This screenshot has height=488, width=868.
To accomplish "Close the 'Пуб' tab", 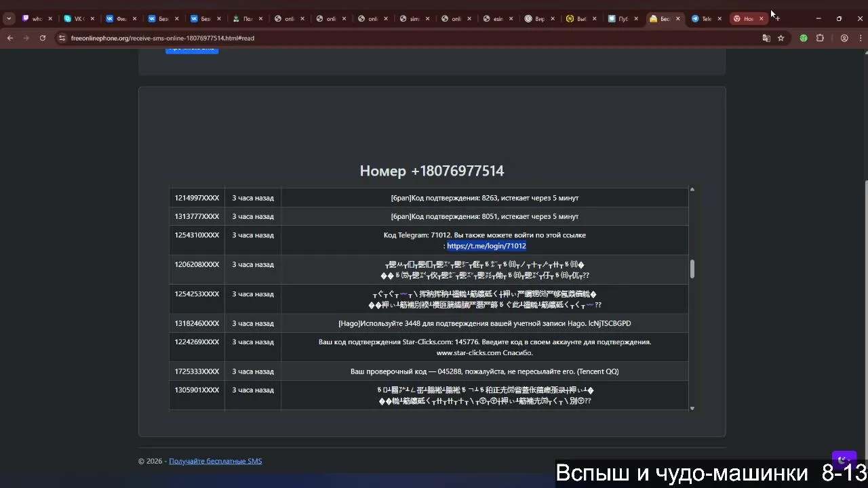I will 636,19.
